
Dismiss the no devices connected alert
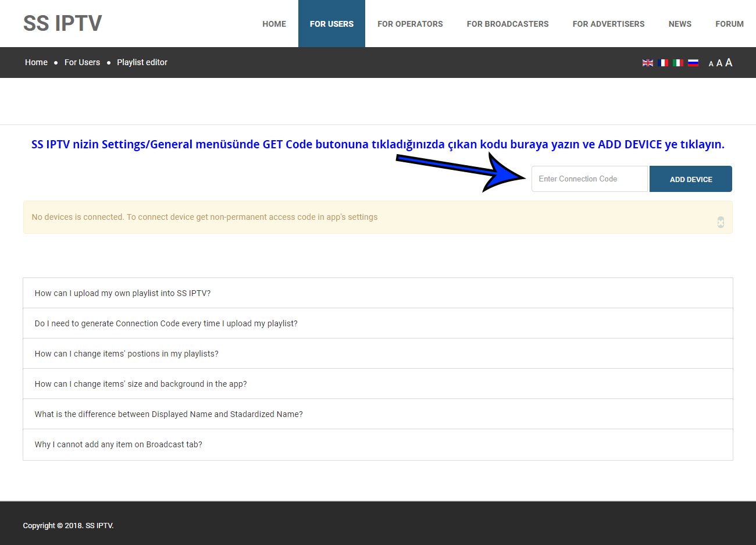pos(721,222)
